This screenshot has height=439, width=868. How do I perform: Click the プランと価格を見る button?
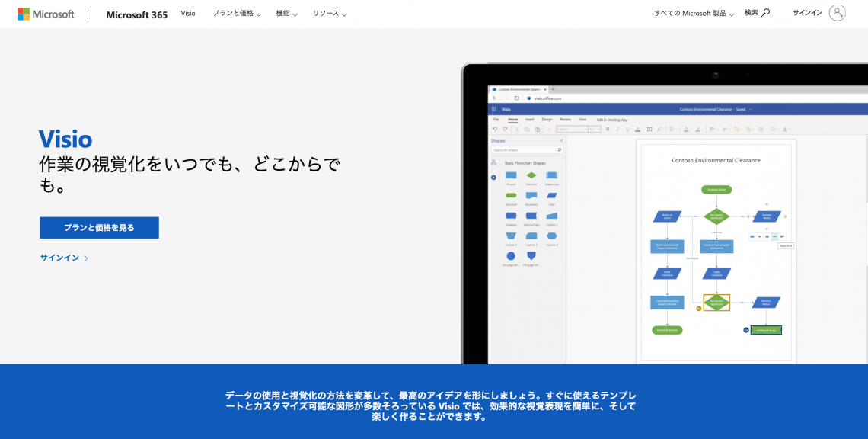[99, 228]
